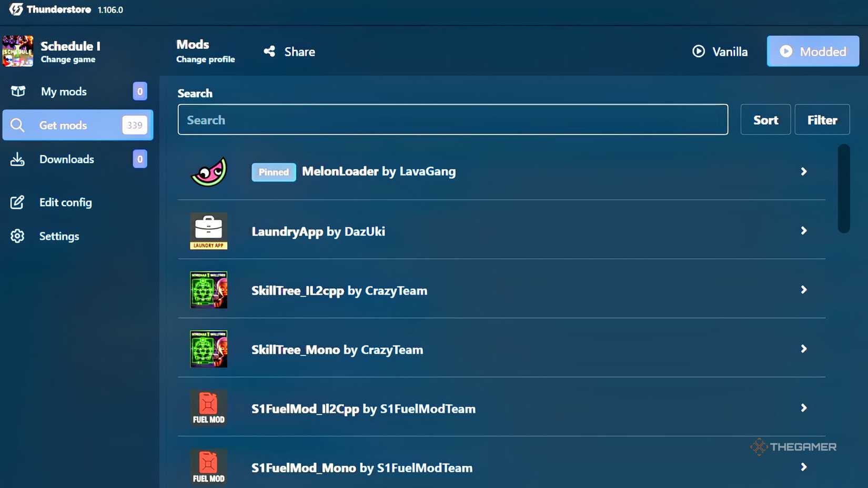Screen dimensions: 868x488
Task: Click the MelonLoader watermelon icon
Action: 209,171
